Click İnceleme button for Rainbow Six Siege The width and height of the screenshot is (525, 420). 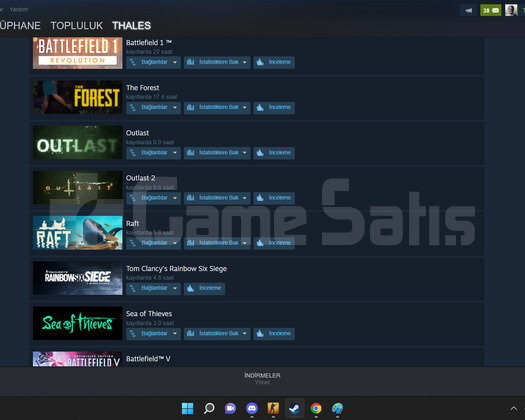204,288
